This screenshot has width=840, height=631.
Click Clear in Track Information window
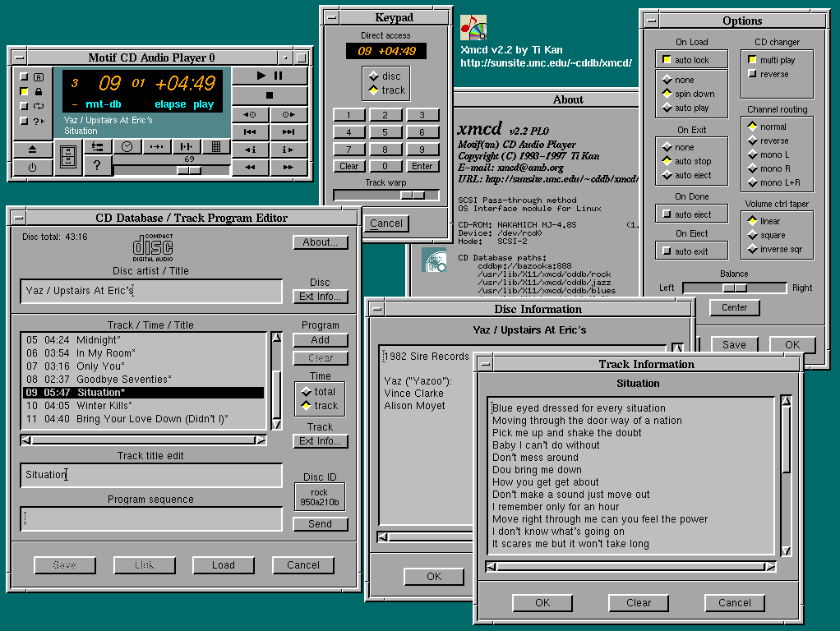[639, 602]
